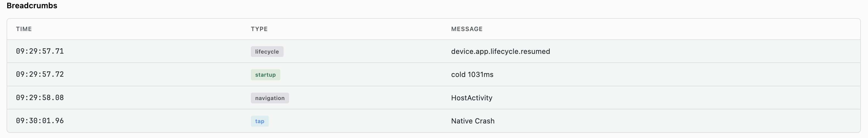Screen dimensions: 868x138
Task: Select the device.app.lifecycle.resumed message
Action: (500, 51)
